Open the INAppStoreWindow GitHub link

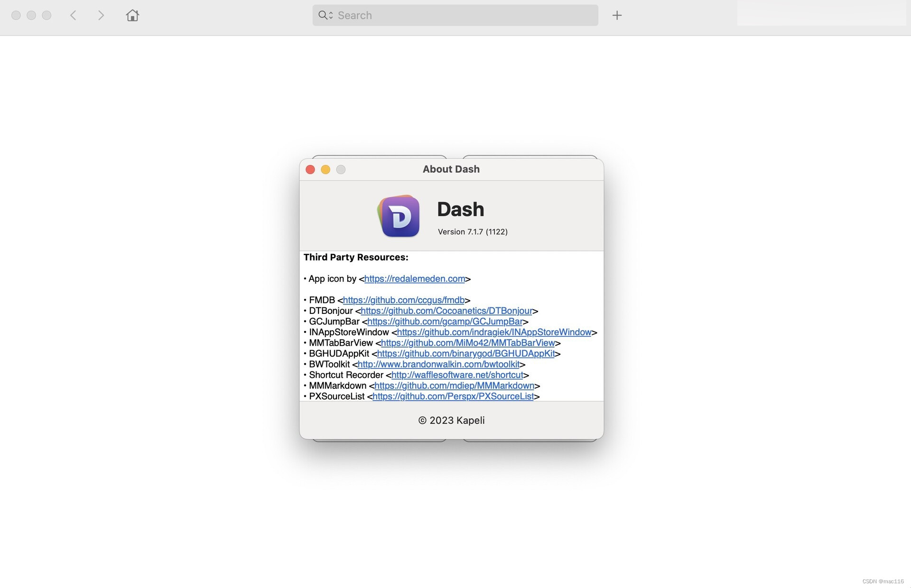click(494, 332)
